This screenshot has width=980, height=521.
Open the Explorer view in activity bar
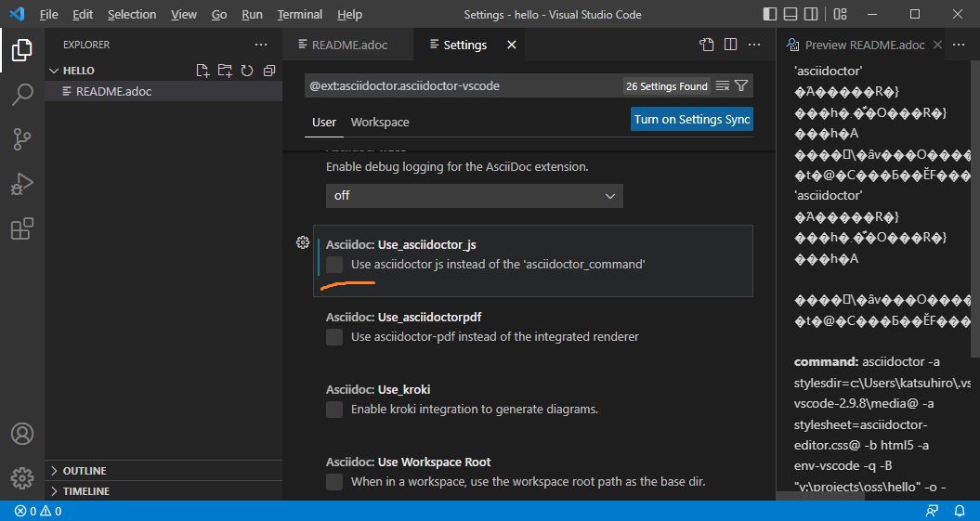click(22, 50)
